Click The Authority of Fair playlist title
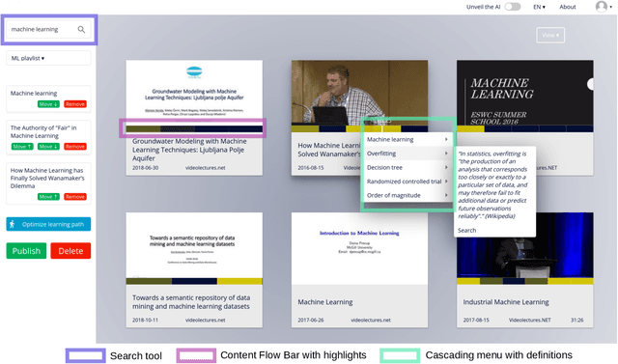This screenshot has height=364, width=618. pos(43,132)
